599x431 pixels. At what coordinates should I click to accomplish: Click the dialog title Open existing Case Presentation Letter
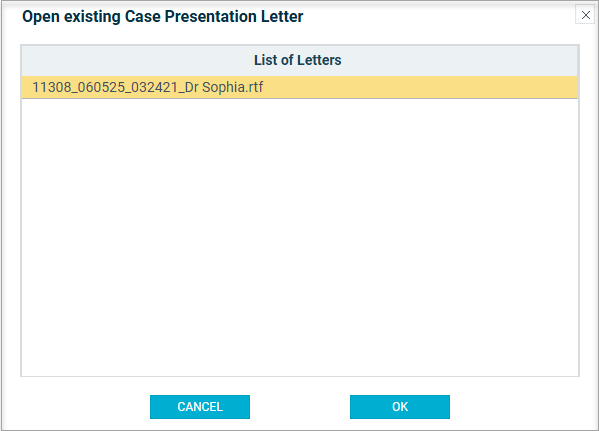tap(163, 16)
